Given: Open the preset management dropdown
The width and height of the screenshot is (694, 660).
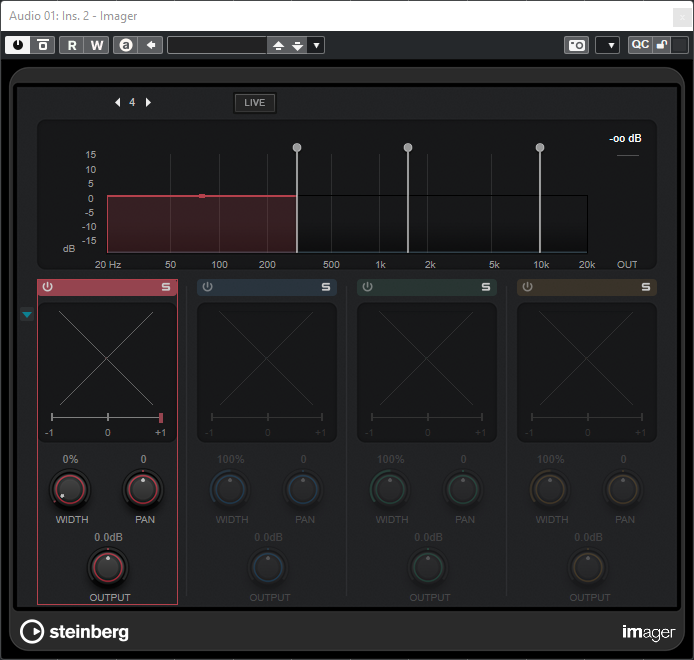Looking at the screenshot, I should pyautogui.click(x=316, y=45).
